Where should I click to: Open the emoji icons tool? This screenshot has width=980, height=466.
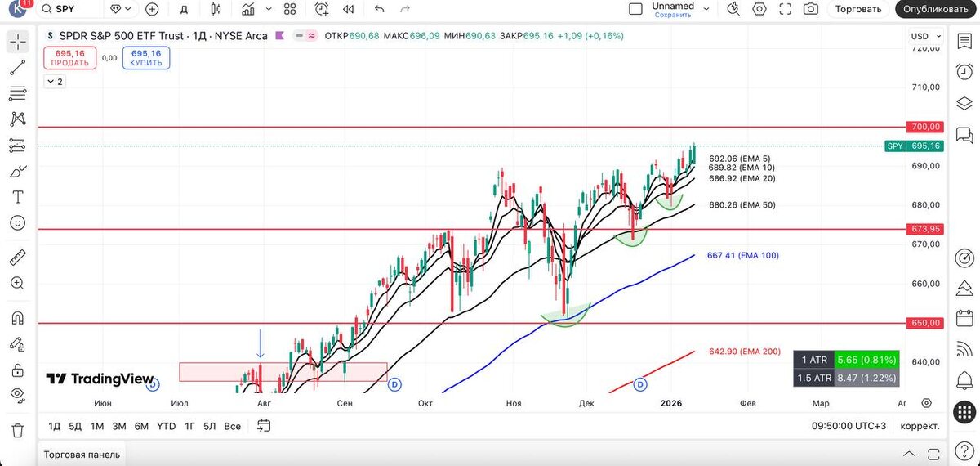pyautogui.click(x=18, y=222)
